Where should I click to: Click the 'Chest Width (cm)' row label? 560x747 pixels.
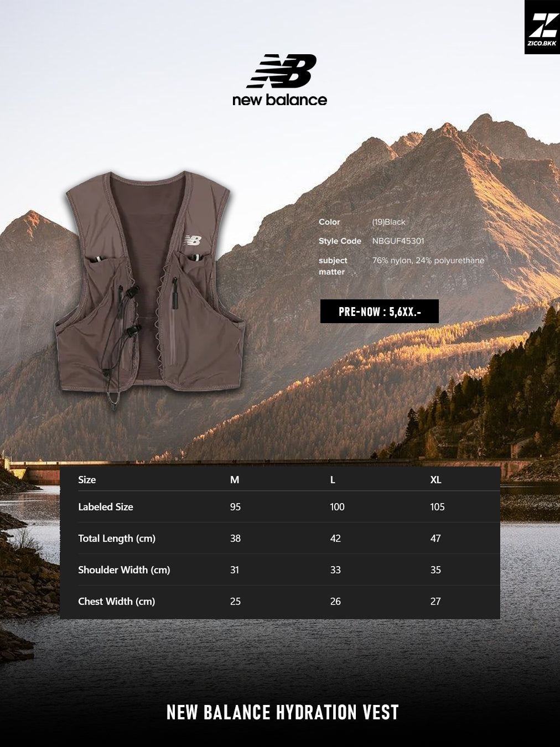[117, 601]
